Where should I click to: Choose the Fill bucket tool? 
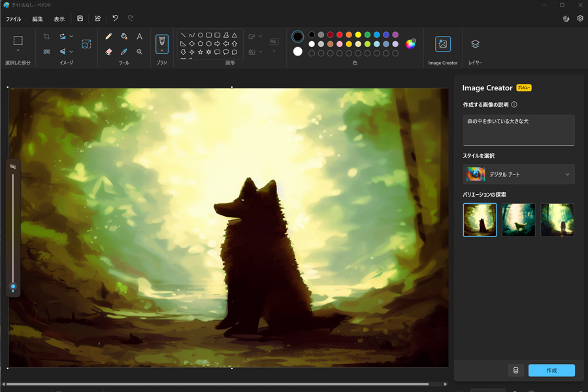pos(124,37)
